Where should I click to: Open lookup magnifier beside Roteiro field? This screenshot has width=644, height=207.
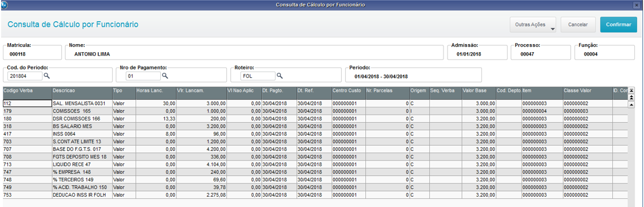(280, 76)
